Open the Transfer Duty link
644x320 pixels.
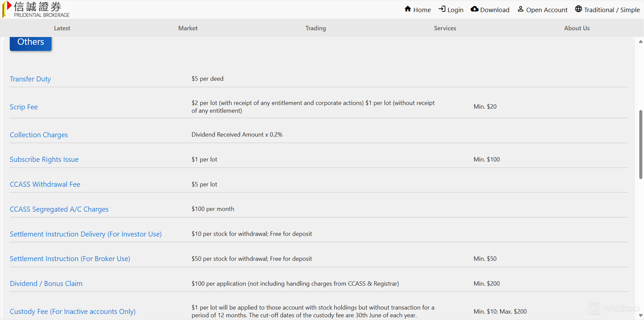30,79
